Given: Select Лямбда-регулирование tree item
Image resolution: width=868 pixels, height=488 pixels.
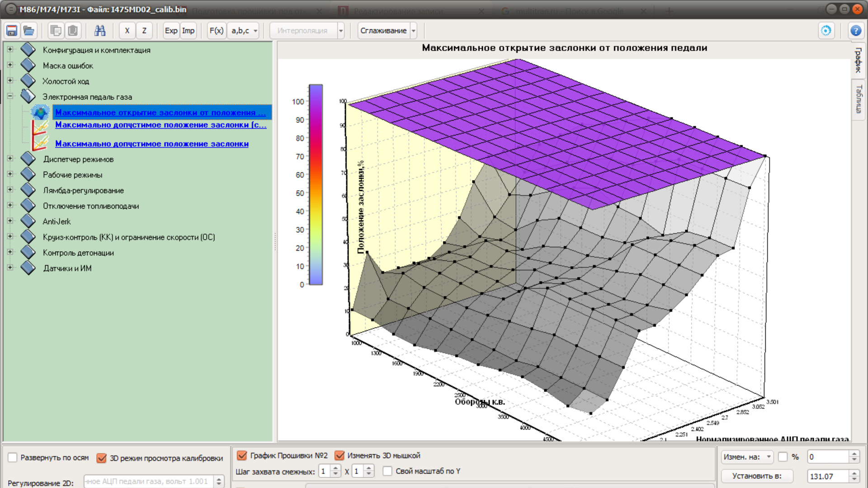Looking at the screenshot, I should (83, 190).
